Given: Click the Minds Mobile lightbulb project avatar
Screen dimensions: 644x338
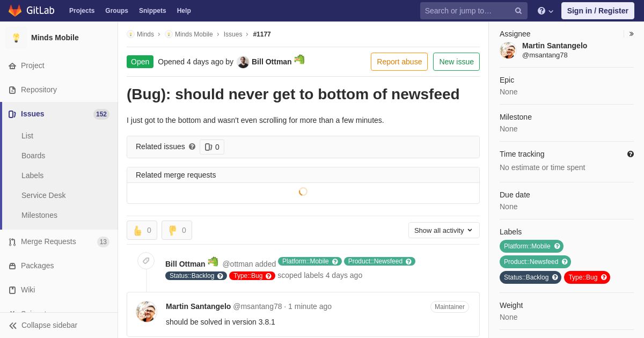Looking at the screenshot, I should tap(16, 38).
